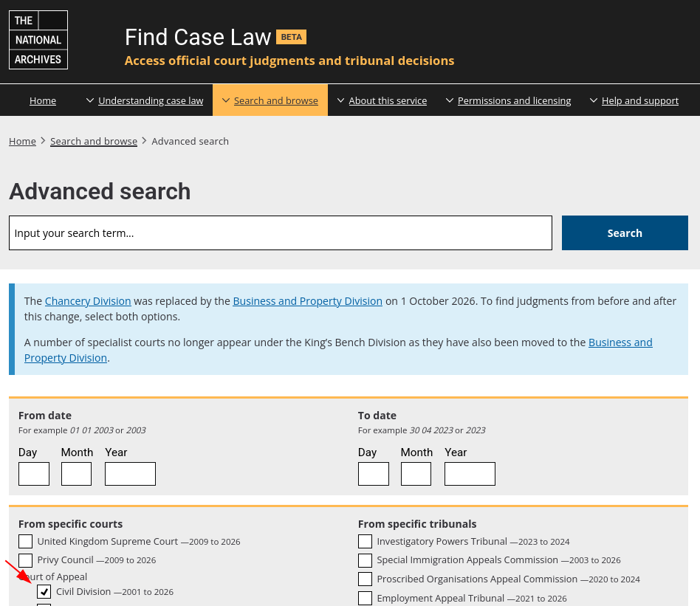Image resolution: width=700 pixels, height=606 pixels.
Task: Open Search and browse menu
Action: click(276, 101)
